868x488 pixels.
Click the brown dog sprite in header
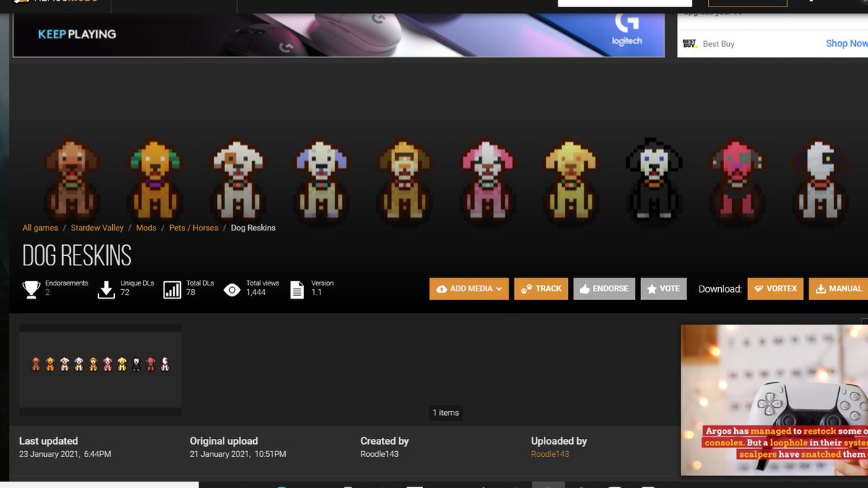[71, 180]
